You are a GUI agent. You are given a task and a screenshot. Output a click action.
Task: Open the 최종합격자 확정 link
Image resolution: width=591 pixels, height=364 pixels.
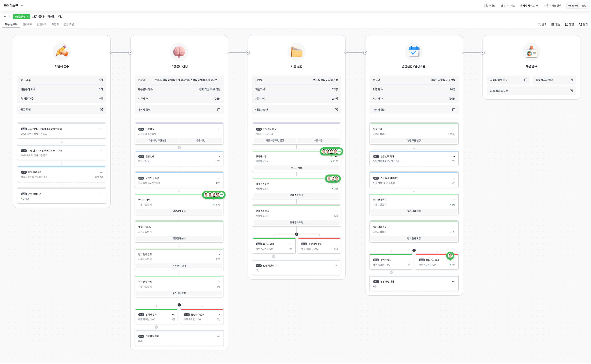pyautogui.click(x=508, y=80)
